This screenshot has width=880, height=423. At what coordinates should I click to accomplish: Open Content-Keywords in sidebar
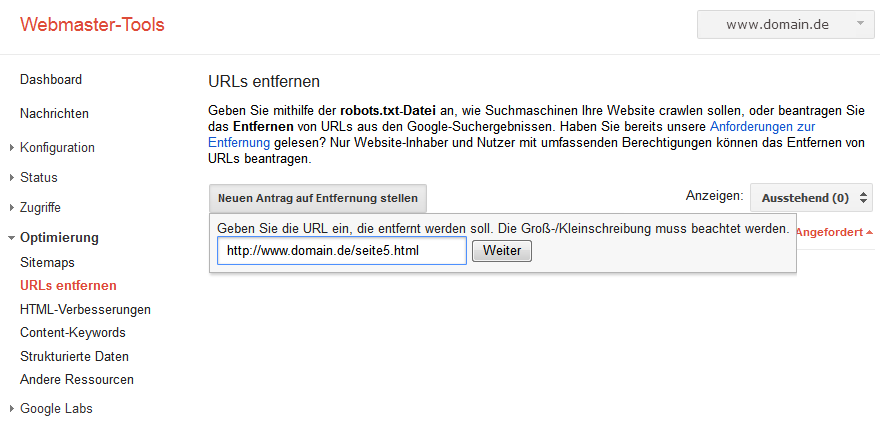point(73,333)
